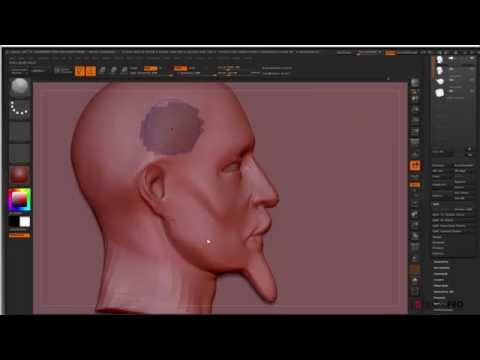Viewport: 480px width, 360px height.
Task: Click the Duplicate subtool button
Action: click(x=441, y=184)
